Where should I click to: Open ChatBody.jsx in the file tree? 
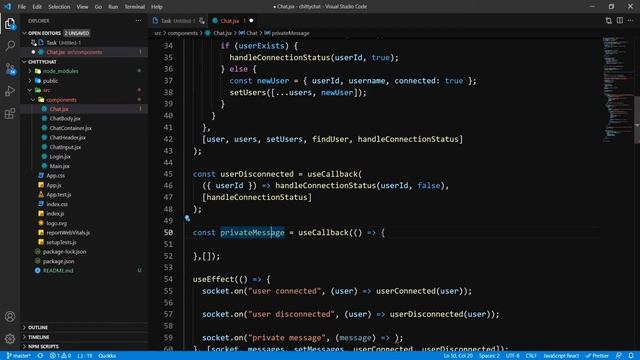pos(64,118)
